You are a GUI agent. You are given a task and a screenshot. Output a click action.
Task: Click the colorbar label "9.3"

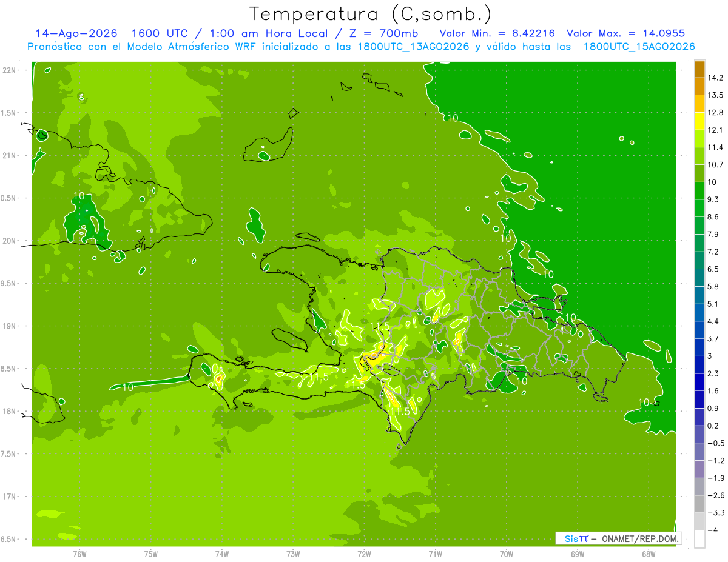tap(713, 199)
